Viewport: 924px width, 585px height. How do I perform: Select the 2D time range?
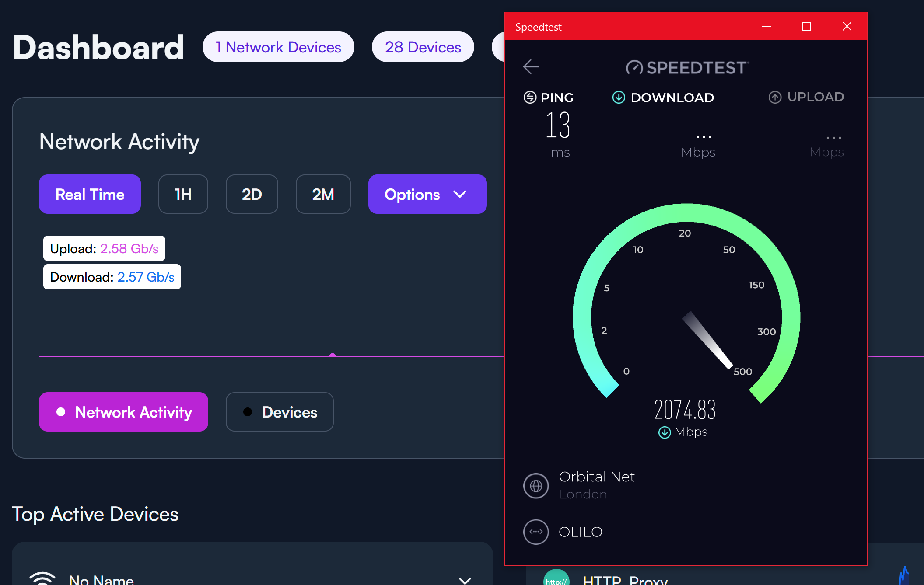click(x=252, y=194)
